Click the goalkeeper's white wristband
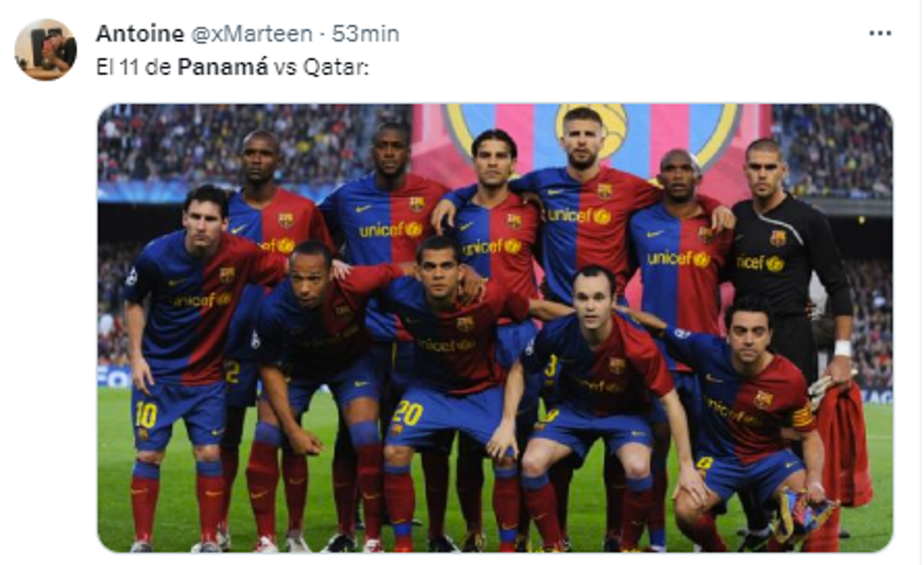Image resolution: width=924 pixels, height=565 pixels. tap(842, 348)
